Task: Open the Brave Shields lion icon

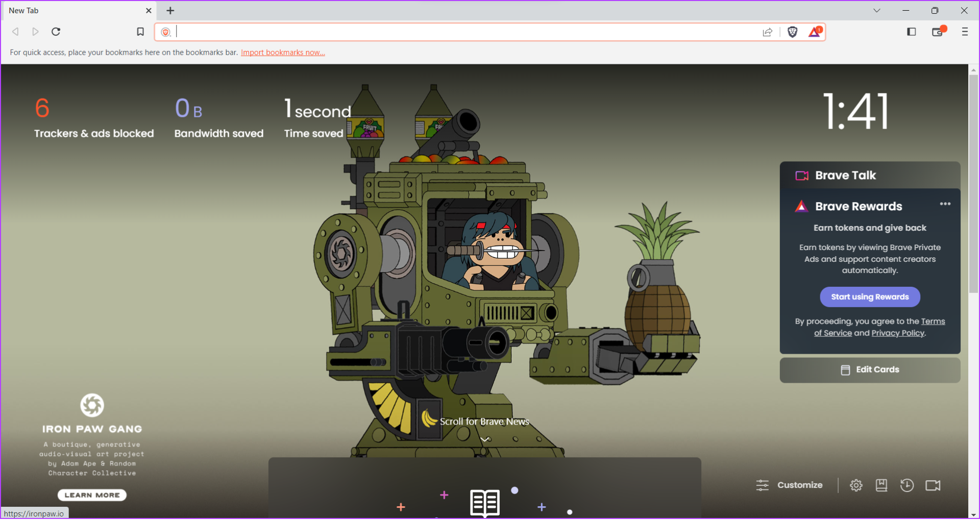Action: [792, 32]
